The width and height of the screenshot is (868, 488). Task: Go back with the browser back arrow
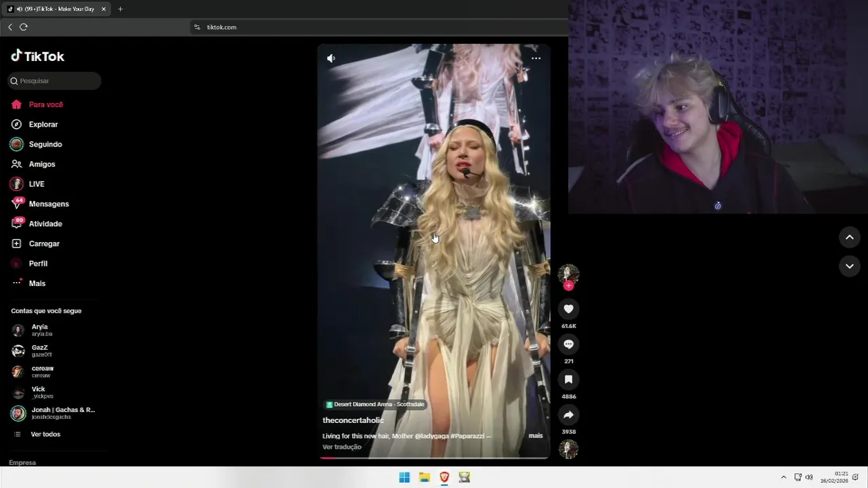coord(9,27)
